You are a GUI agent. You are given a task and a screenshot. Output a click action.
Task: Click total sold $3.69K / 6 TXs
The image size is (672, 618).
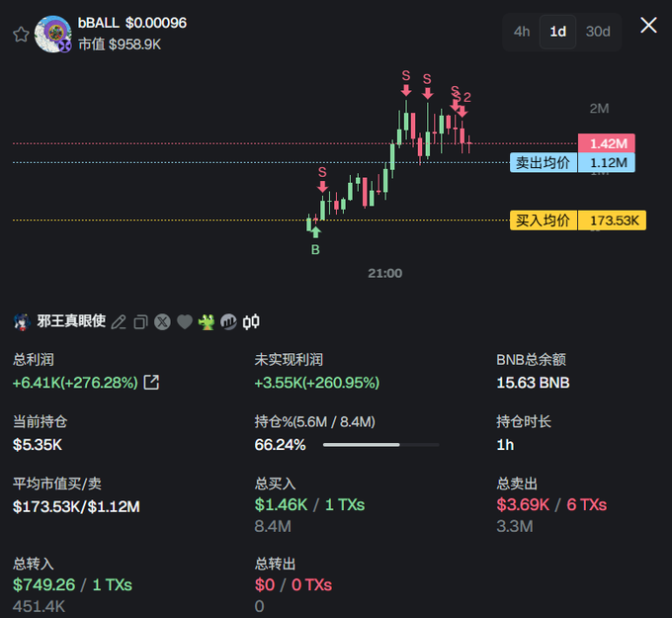pyautogui.click(x=551, y=504)
